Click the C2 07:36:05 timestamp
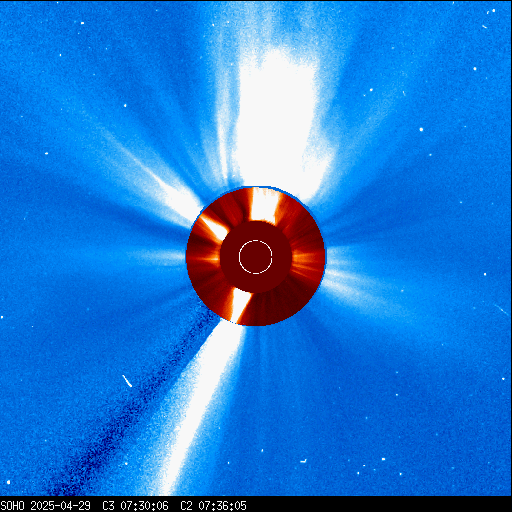This screenshot has height=512, width=512. point(213,506)
